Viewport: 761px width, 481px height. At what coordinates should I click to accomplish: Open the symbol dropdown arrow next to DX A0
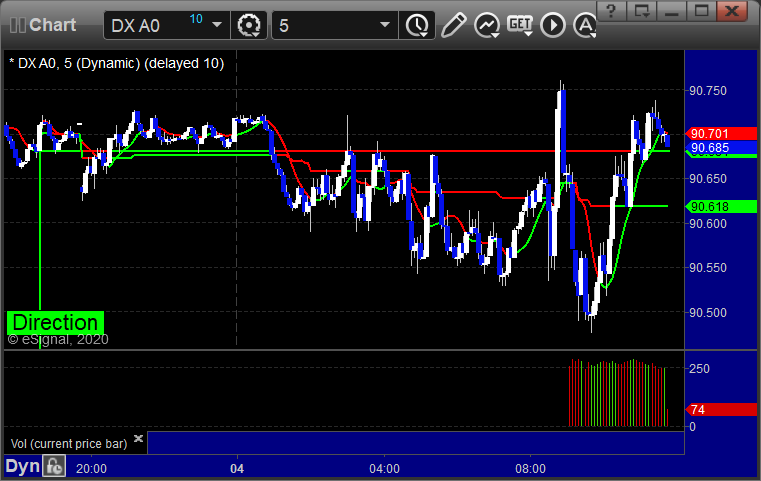click(x=217, y=25)
